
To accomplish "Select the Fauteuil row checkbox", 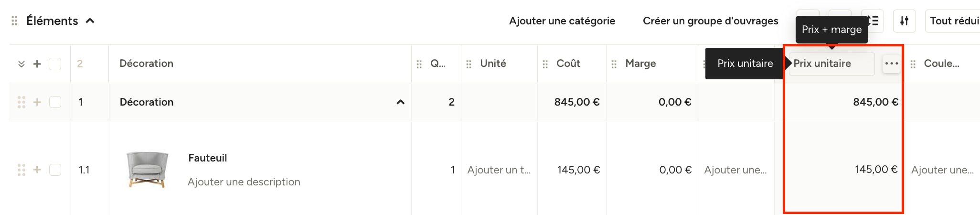I will coord(55,170).
